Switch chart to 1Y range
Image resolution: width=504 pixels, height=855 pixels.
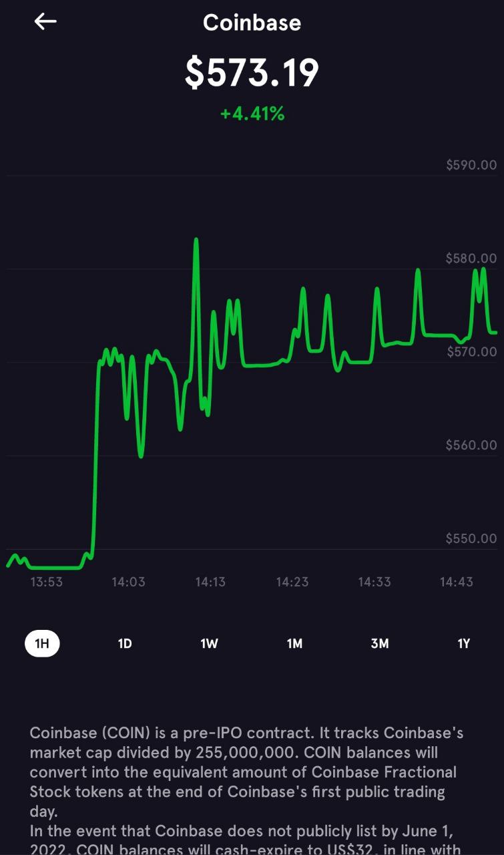464,644
